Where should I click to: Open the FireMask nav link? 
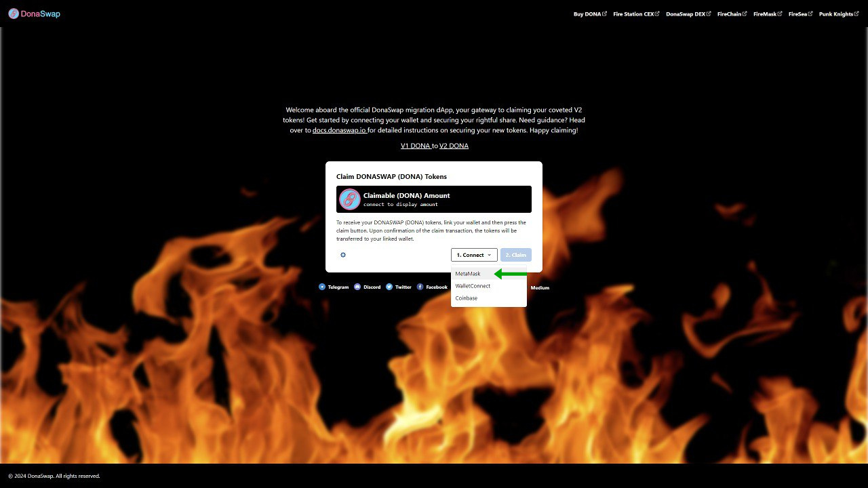(765, 14)
